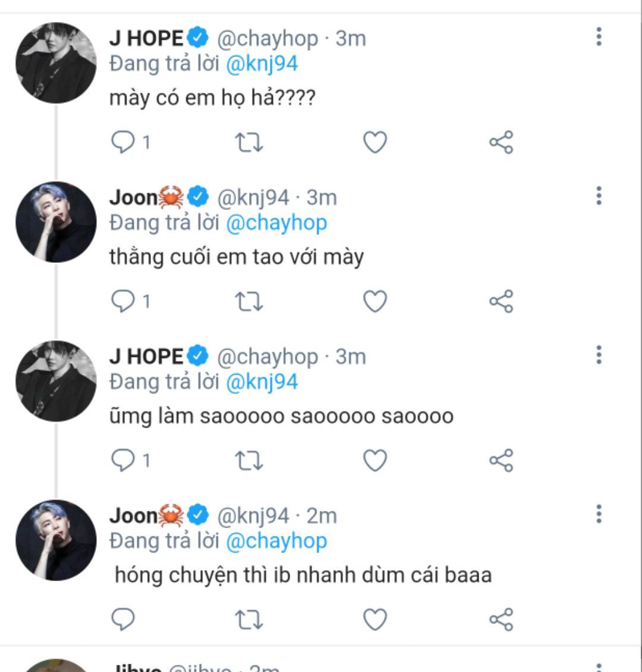The width and height of the screenshot is (642, 672).
Task: Reply to J HOPE's 'mày có em họ hả' tweet
Action: [123, 142]
